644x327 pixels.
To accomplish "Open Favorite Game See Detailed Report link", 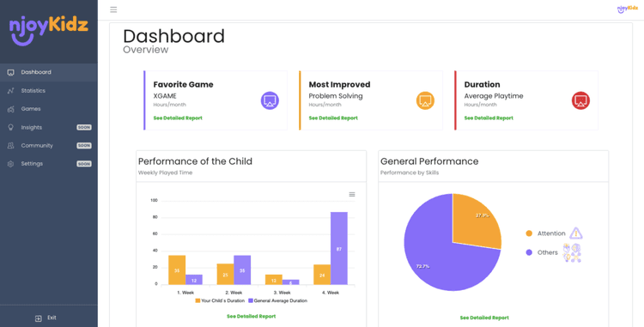I will tap(178, 118).
